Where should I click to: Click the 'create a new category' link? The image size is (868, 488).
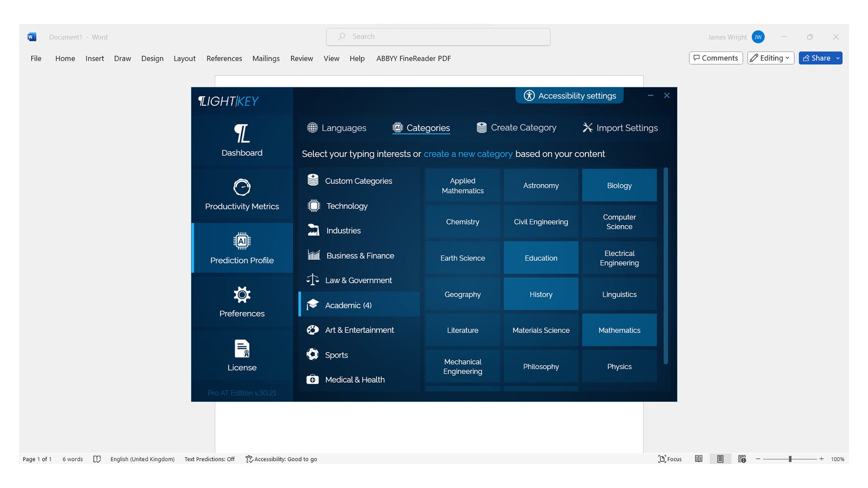468,154
